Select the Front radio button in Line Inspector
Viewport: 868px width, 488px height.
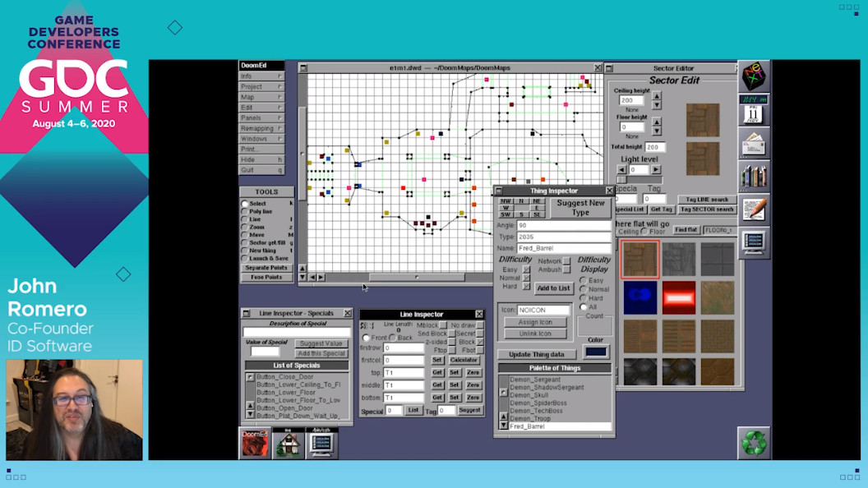pyautogui.click(x=366, y=338)
